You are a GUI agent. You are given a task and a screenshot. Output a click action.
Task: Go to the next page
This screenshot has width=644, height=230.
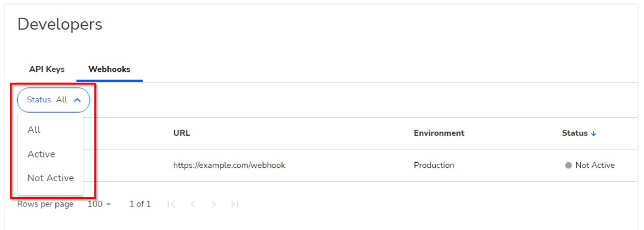pyautogui.click(x=214, y=204)
